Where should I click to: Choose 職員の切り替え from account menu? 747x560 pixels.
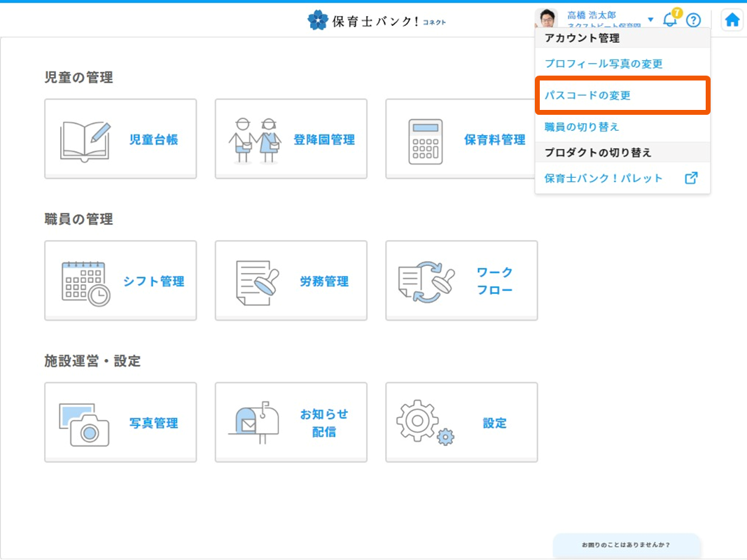click(582, 127)
